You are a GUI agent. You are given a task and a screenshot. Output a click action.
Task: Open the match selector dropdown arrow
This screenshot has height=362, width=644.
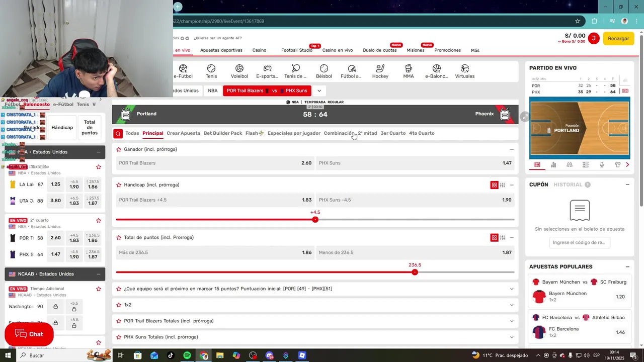(319, 91)
